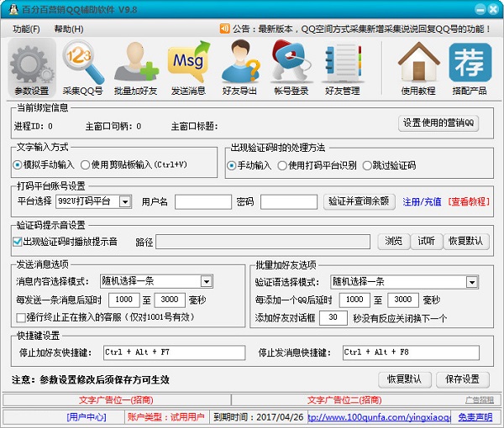Enable 强行终止正在接入的客服 checkbox
The height and width of the screenshot is (428, 504).
point(21,317)
